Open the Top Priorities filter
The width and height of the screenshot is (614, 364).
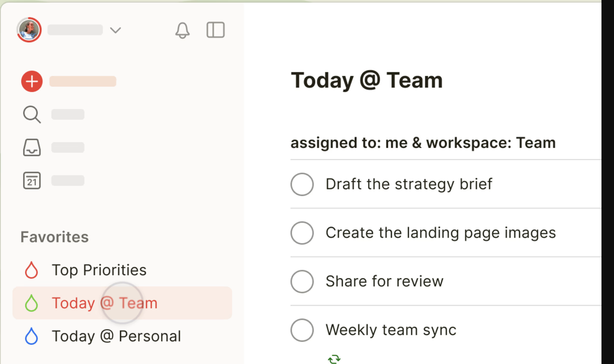tap(99, 270)
